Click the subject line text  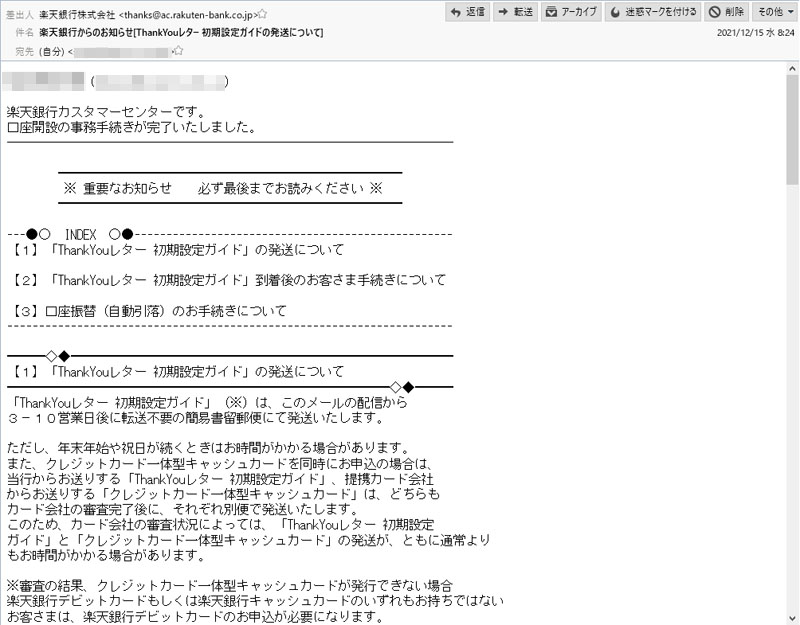click(181, 33)
